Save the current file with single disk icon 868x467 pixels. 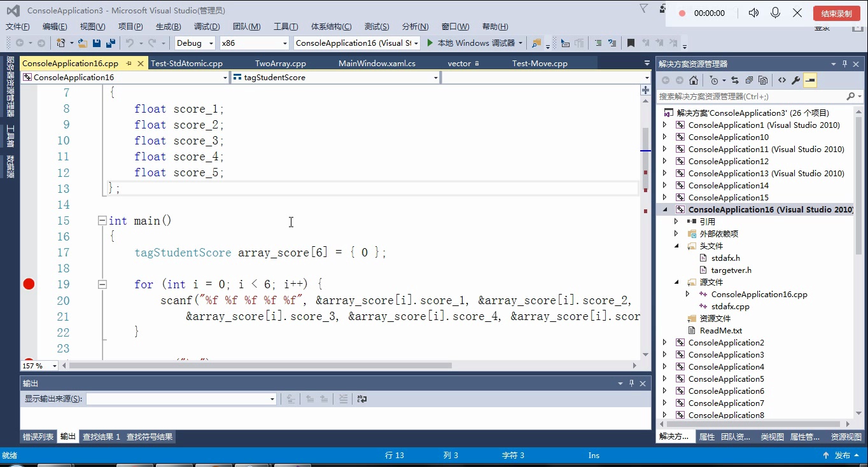97,43
